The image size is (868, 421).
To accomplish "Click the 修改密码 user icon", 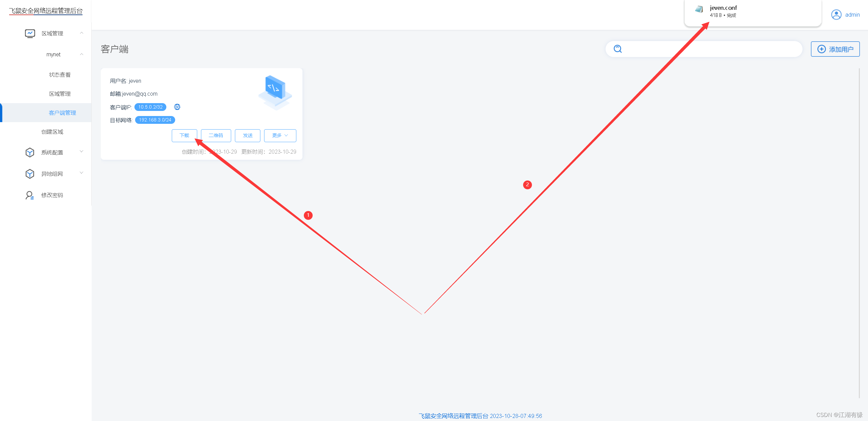I will point(30,195).
